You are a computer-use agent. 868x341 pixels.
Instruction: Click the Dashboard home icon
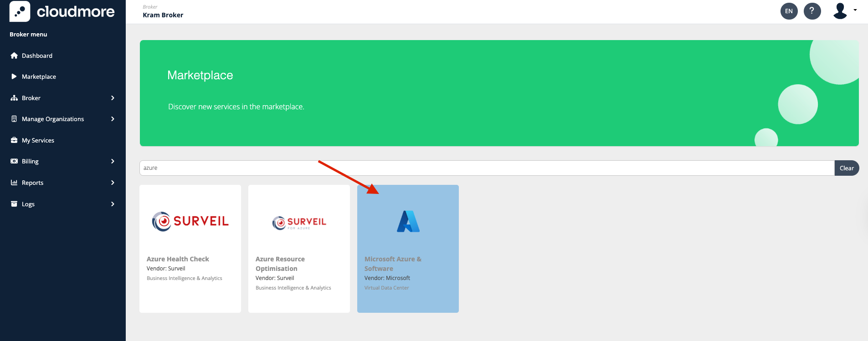(14, 56)
